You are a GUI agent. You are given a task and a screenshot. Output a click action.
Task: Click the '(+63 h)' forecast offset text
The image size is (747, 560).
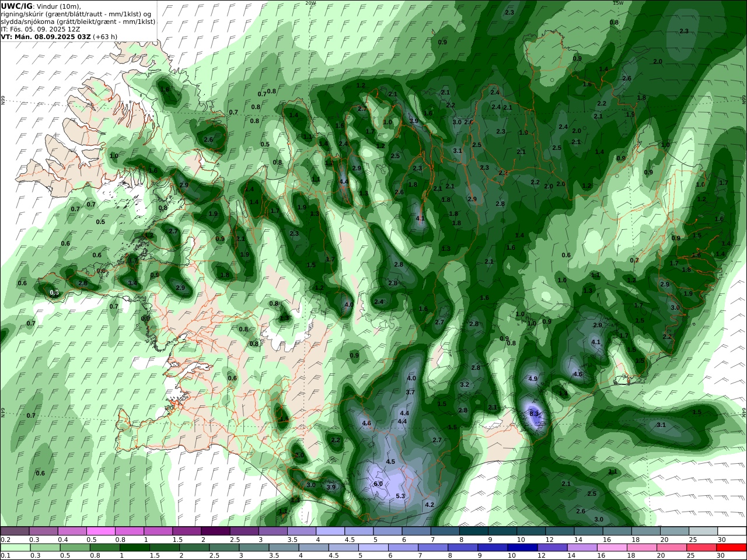point(104,36)
